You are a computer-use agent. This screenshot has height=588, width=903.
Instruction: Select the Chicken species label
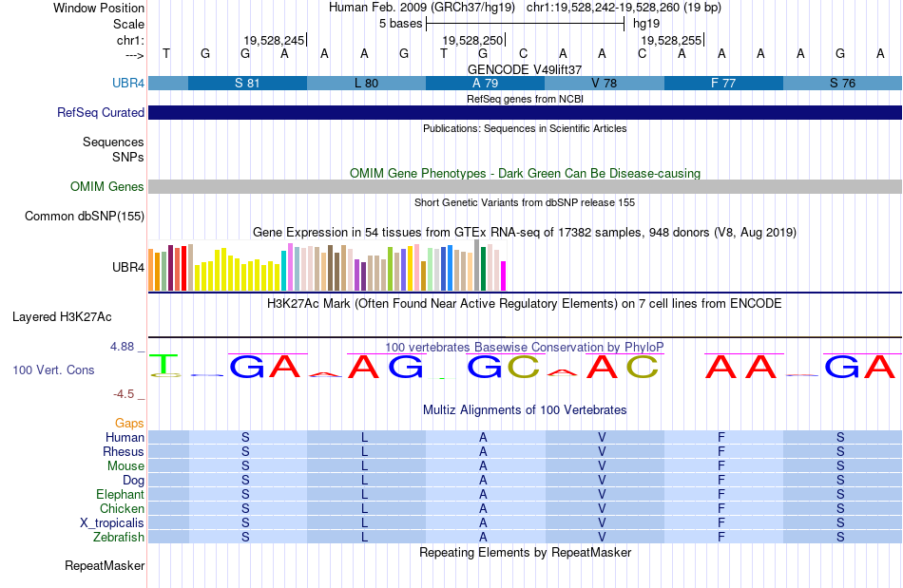(122, 508)
